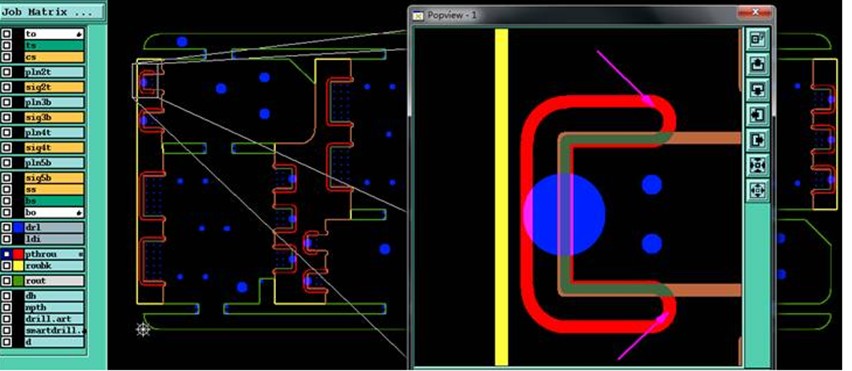Open the Job Matrix menu button
The height and width of the screenshot is (371, 852).
click(x=52, y=11)
